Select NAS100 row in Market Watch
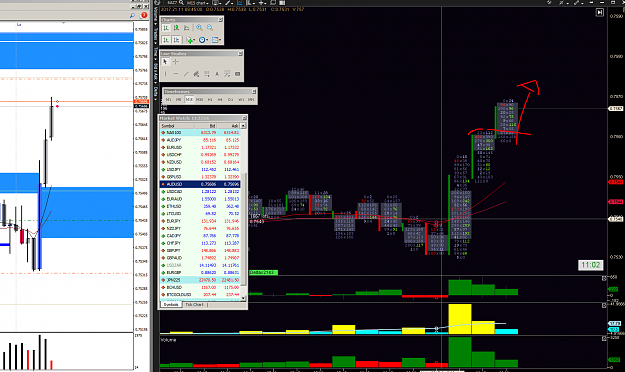 [200, 132]
